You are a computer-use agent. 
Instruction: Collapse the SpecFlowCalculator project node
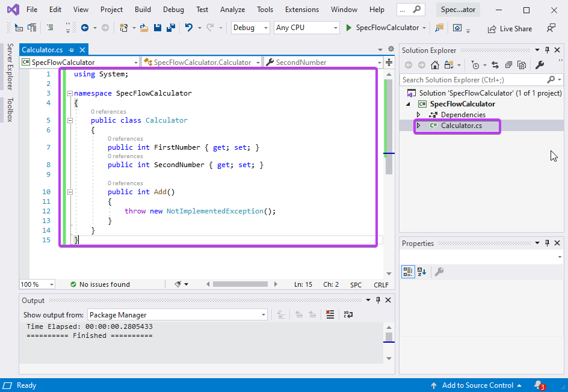point(409,104)
